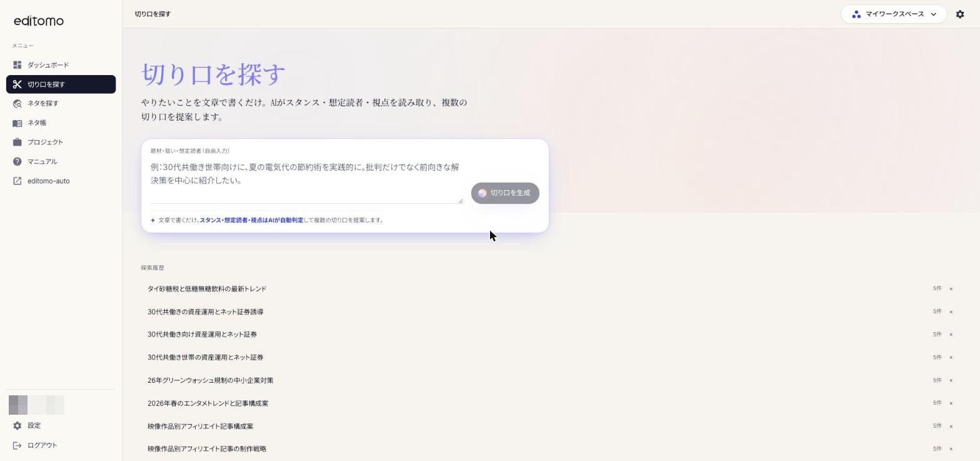Click the gear icon beside 設定
The height and width of the screenshot is (461, 980).
(x=17, y=426)
